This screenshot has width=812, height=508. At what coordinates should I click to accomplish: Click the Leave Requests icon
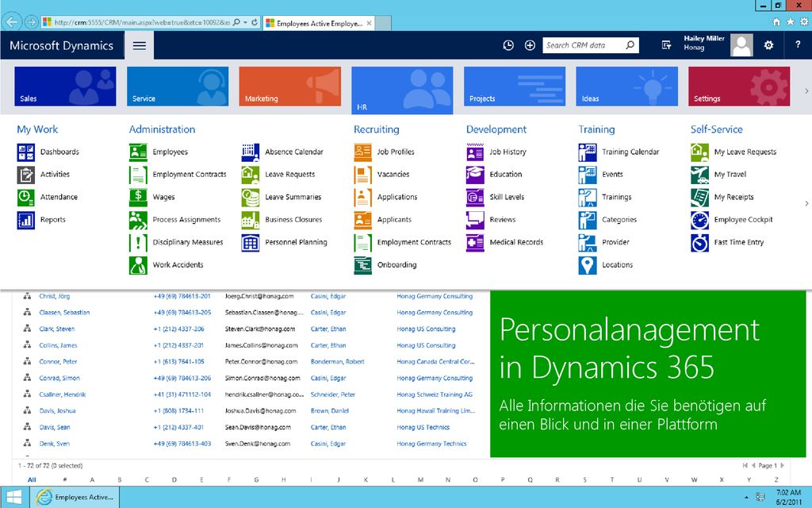251,175
